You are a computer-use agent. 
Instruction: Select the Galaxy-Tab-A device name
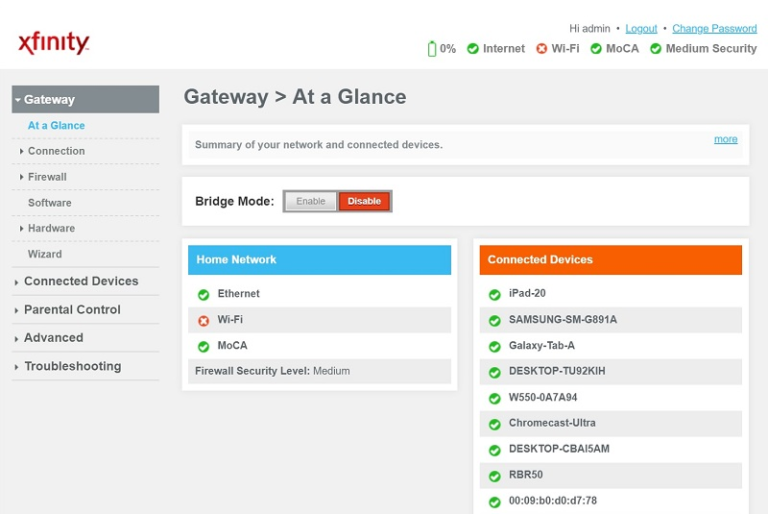(542, 346)
